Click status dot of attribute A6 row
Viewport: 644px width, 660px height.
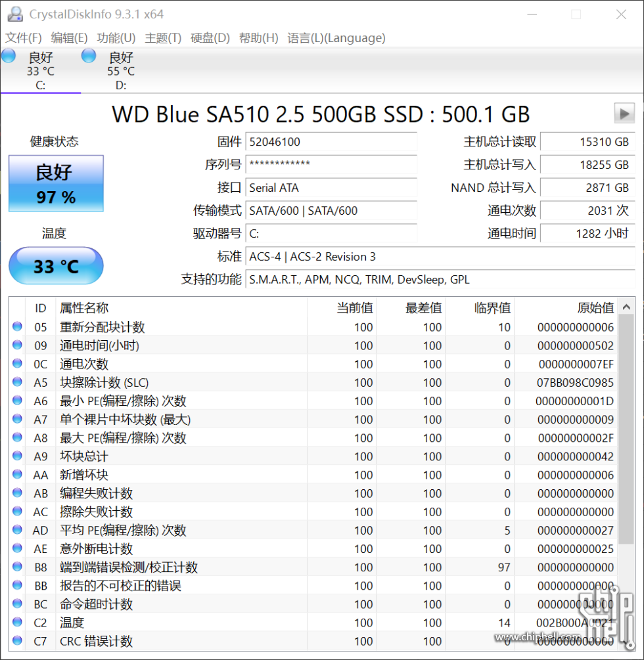coord(17,401)
